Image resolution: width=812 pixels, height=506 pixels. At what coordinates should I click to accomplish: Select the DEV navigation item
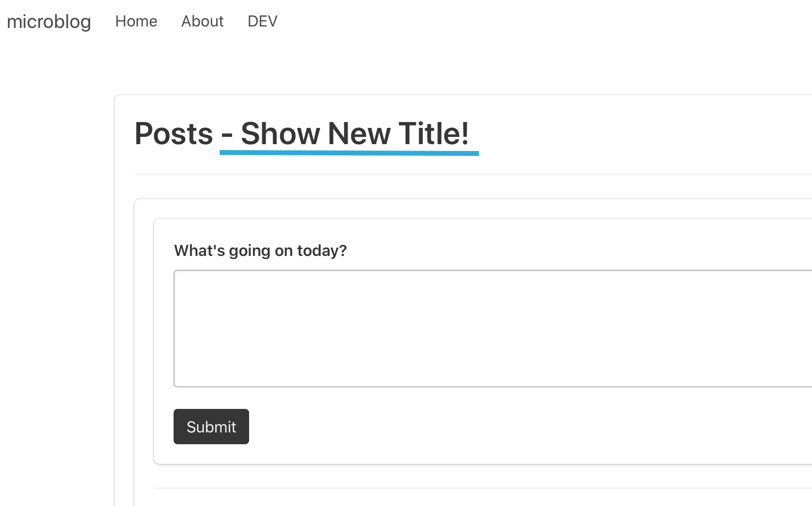click(262, 21)
